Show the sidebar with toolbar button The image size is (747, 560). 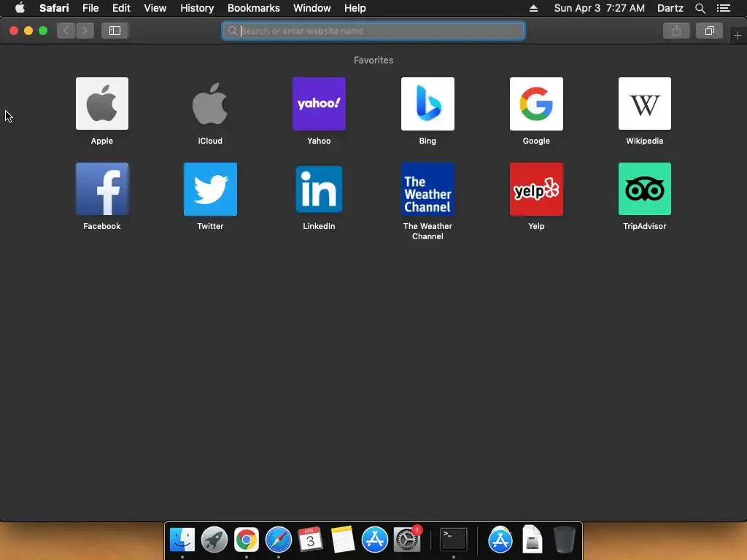(115, 31)
